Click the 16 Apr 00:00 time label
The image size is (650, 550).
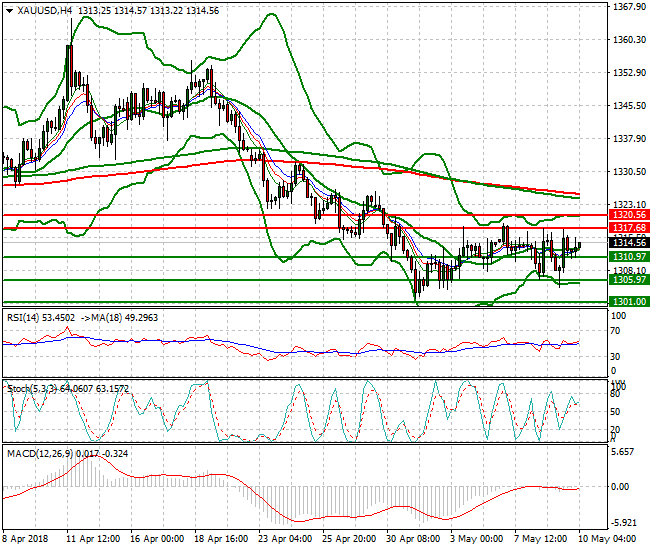(157, 539)
